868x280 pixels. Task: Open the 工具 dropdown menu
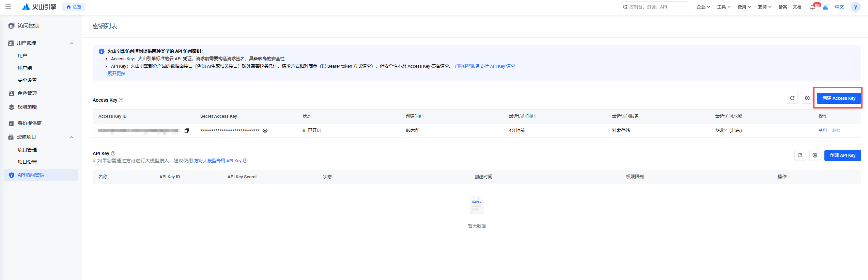pyautogui.click(x=724, y=7)
